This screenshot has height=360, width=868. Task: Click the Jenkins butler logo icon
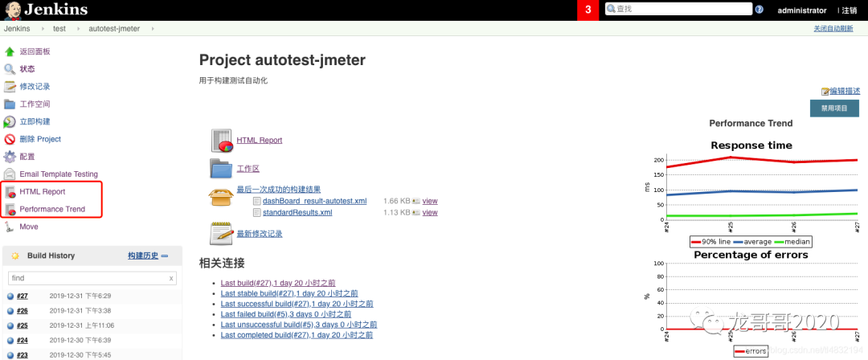click(13, 10)
